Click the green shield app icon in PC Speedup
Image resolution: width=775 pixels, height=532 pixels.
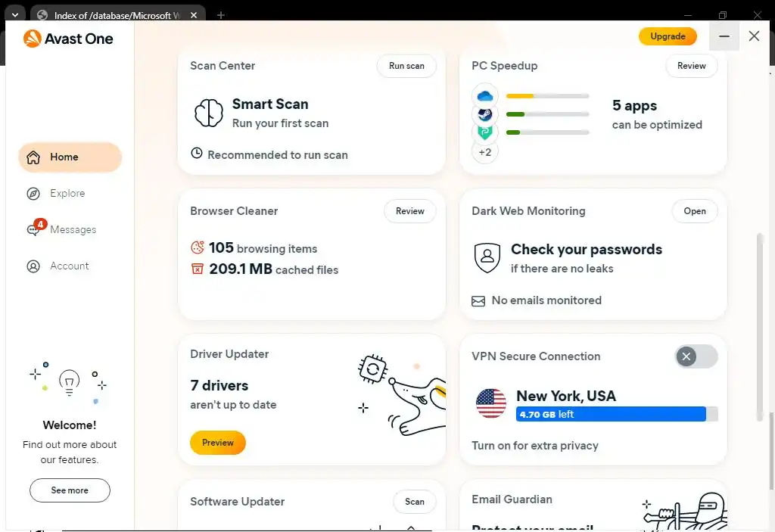[485, 132]
